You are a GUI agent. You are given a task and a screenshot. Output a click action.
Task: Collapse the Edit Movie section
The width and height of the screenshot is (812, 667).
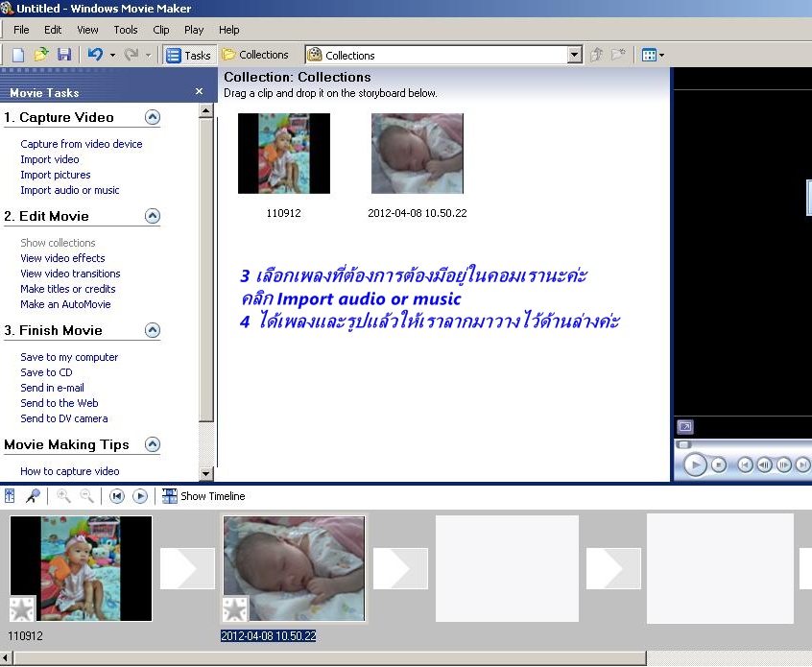click(153, 216)
